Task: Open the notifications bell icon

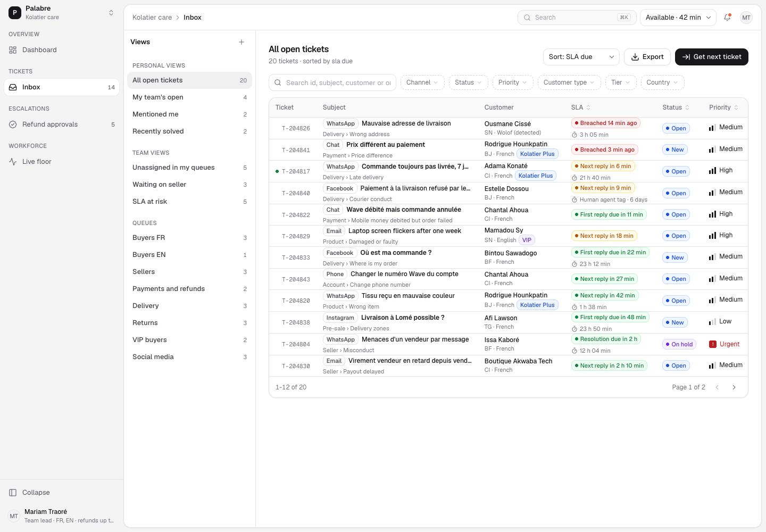Action: pyautogui.click(x=727, y=18)
